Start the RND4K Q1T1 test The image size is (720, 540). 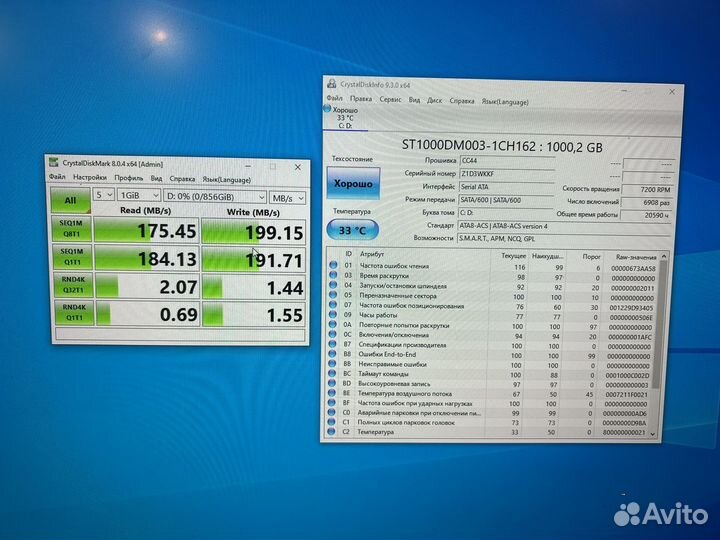tap(73, 312)
